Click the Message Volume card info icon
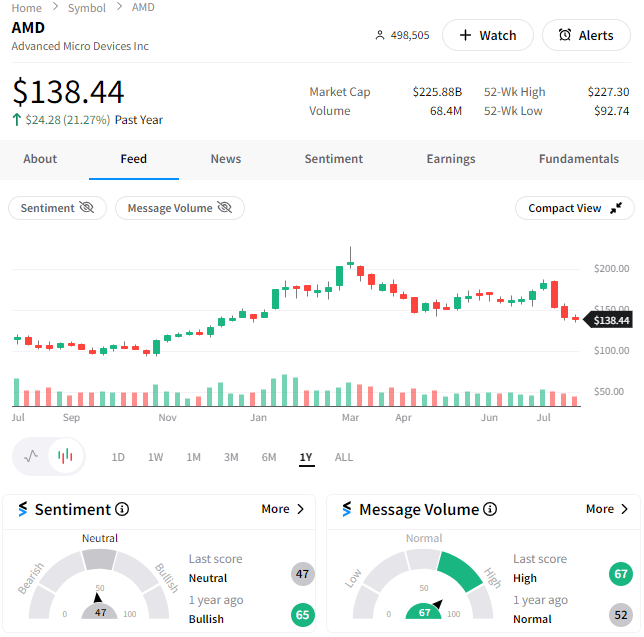 [490, 509]
